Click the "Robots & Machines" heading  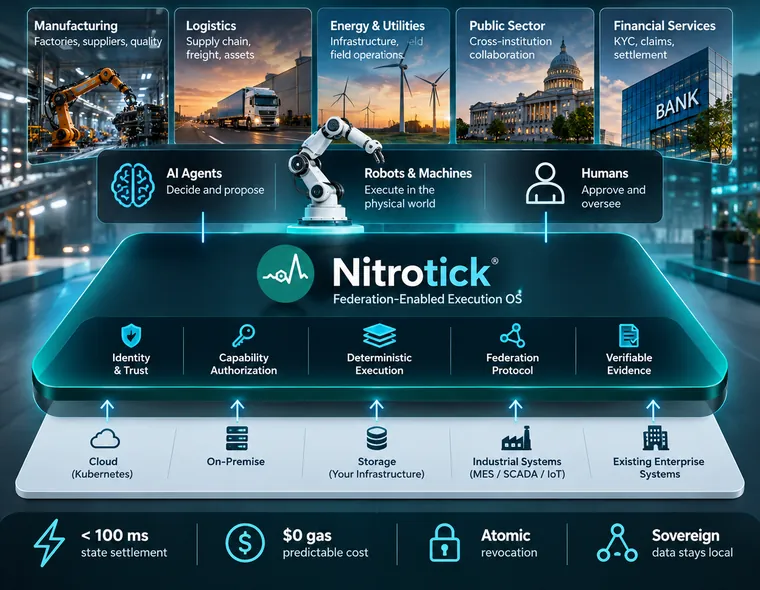click(x=418, y=174)
